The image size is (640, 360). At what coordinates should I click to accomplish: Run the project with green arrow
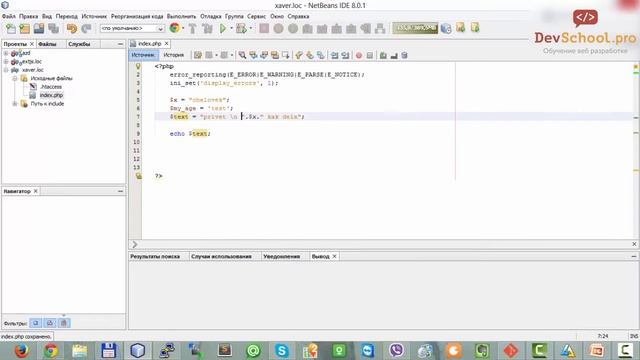pos(223,29)
